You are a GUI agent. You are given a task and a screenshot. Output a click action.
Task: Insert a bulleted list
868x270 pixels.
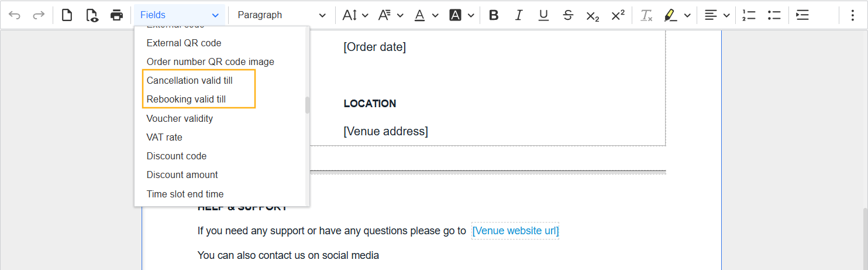click(774, 15)
